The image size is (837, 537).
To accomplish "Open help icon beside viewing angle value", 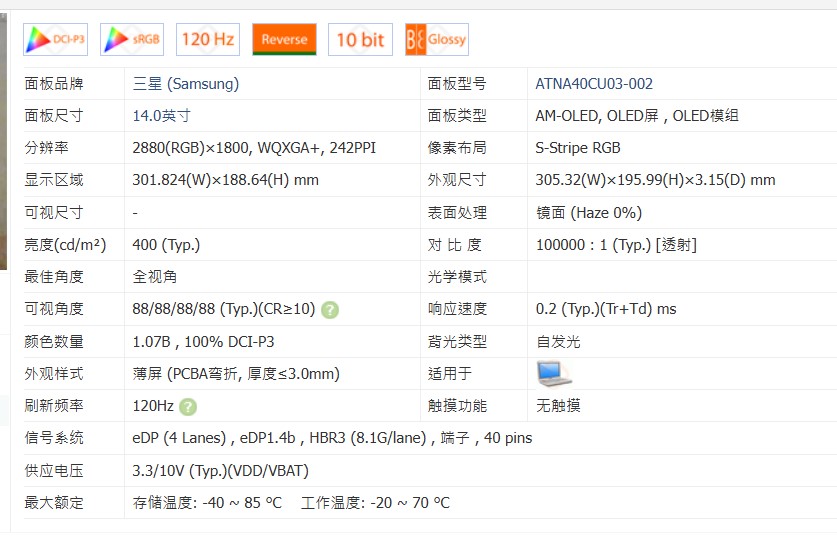I will pos(330,310).
